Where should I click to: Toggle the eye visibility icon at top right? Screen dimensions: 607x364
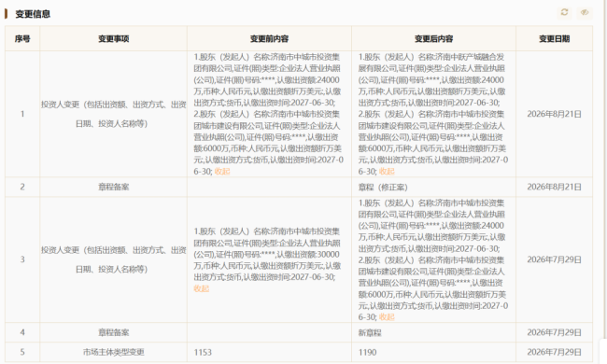(x=585, y=12)
